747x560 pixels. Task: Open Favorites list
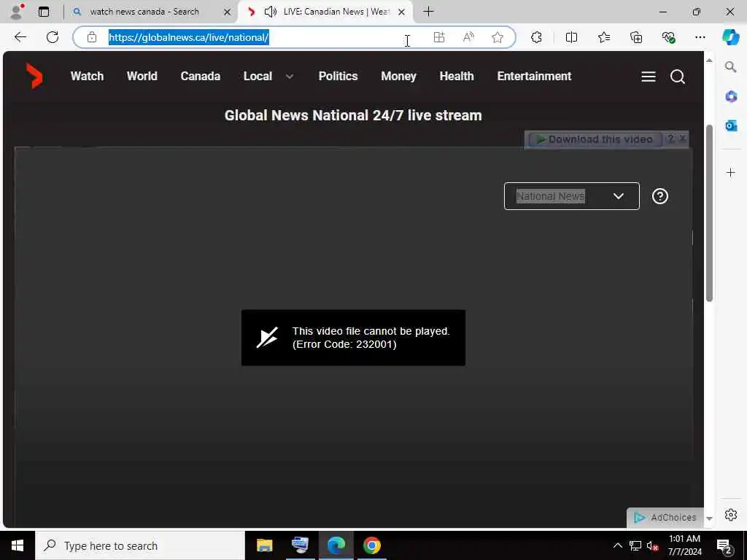(603, 37)
